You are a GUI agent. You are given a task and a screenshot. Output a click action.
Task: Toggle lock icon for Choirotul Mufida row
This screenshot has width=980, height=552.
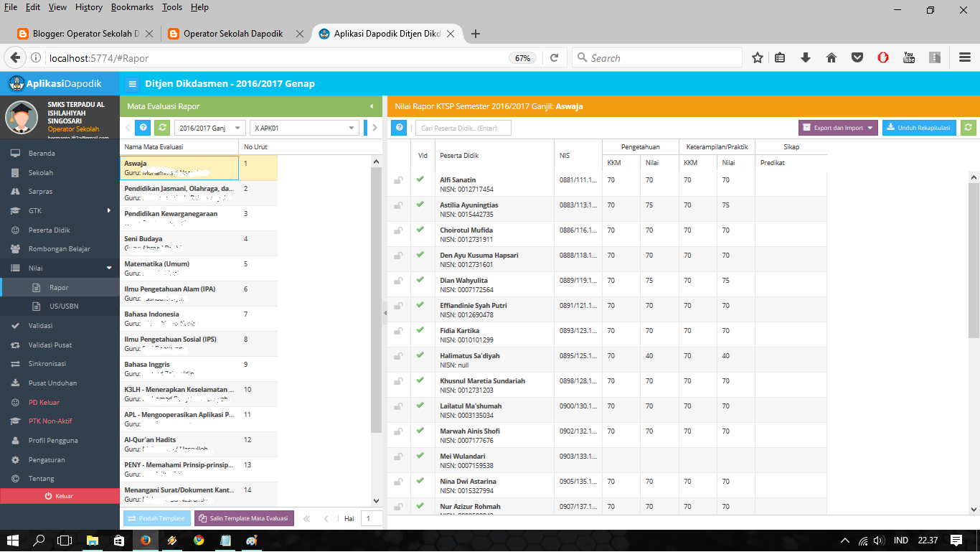pyautogui.click(x=398, y=230)
